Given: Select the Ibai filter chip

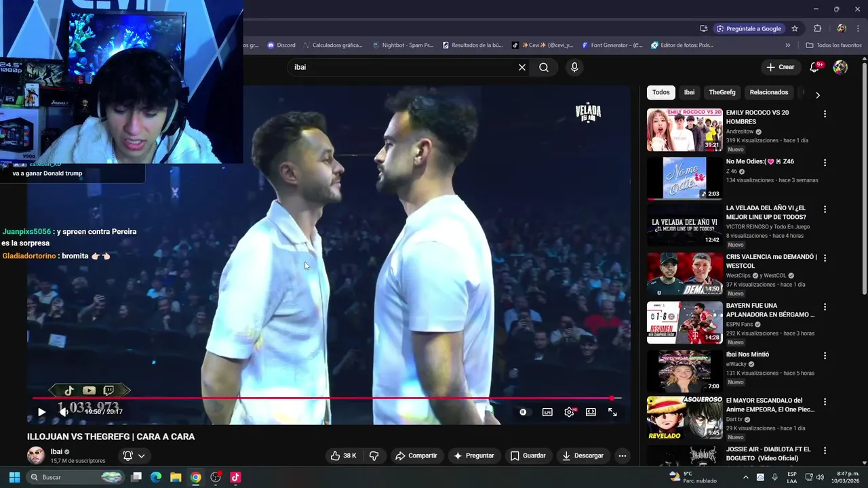Looking at the screenshot, I should pyautogui.click(x=689, y=92).
